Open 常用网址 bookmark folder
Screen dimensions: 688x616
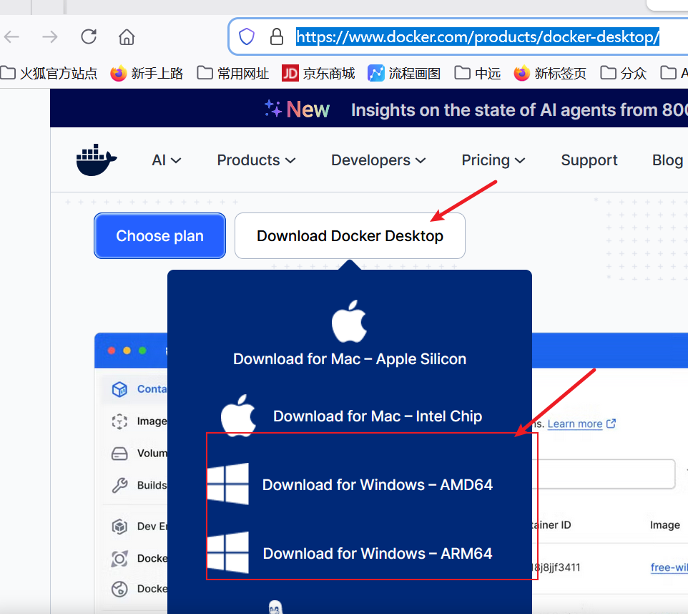233,73
